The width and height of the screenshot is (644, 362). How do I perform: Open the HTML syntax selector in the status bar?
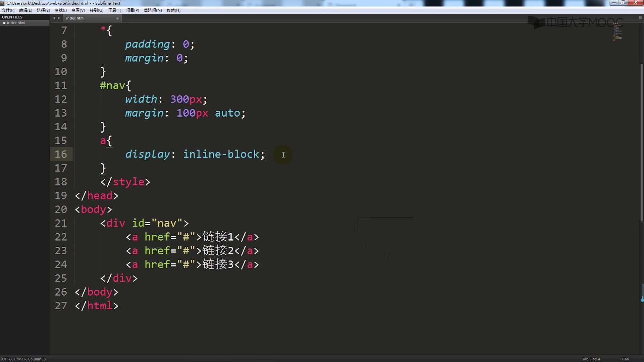point(625,359)
